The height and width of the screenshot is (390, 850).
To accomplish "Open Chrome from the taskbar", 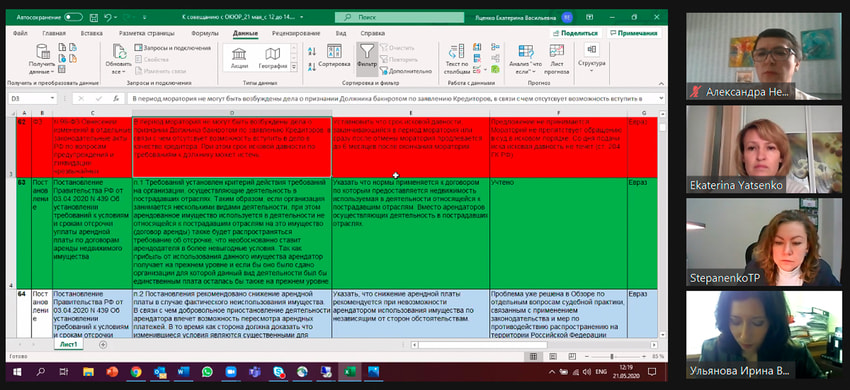I will coord(136,372).
